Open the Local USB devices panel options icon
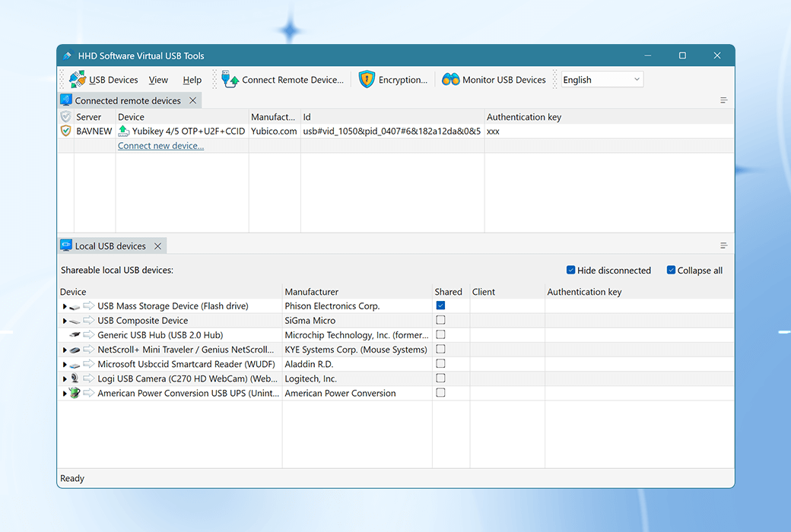This screenshot has height=532, width=791. point(723,245)
